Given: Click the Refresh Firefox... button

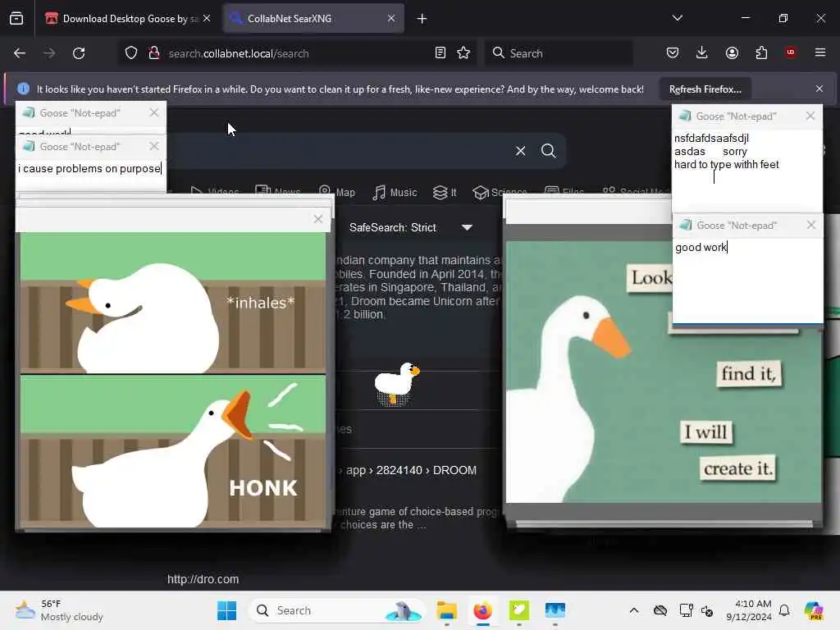Looking at the screenshot, I should [x=705, y=89].
